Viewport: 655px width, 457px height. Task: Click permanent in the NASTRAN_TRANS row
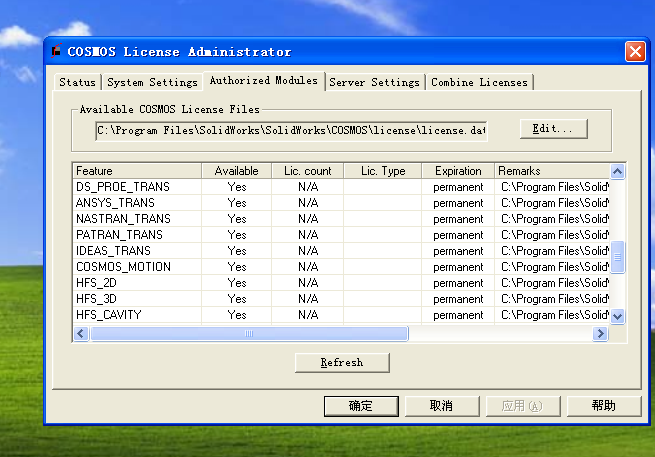tap(458, 219)
